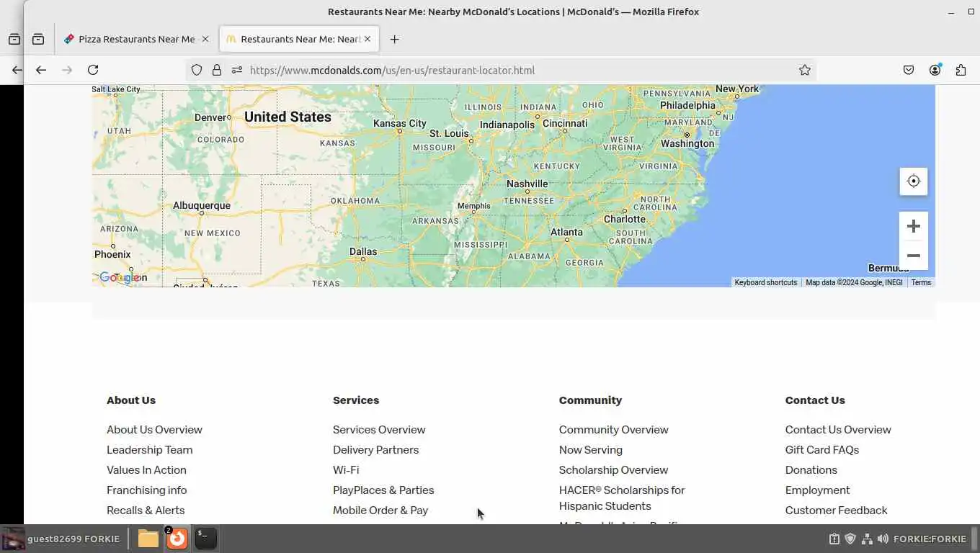Open site permissions icon in address bar
The width and height of the screenshot is (980, 553).
coord(236,70)
